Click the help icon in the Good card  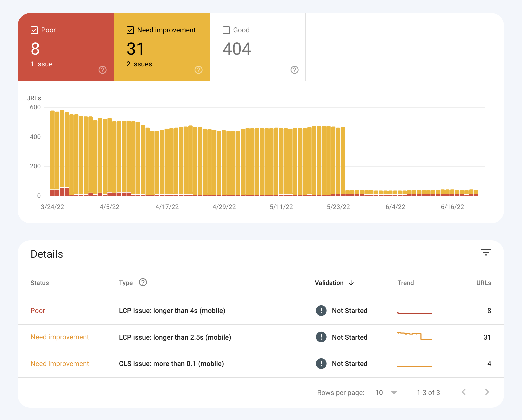(x=294, y=70)
